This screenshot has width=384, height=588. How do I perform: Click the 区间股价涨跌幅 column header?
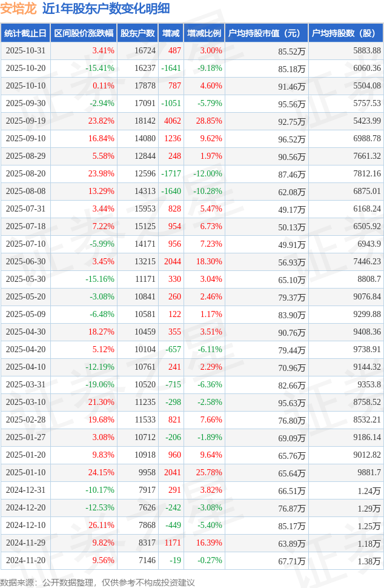(x=83, y=33)
